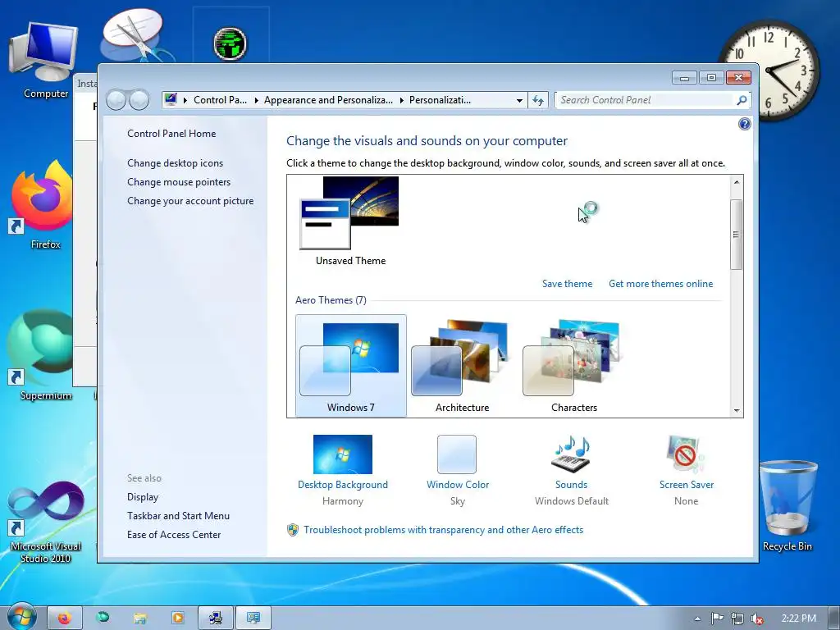Image resolution: width=840 pixels, height=630 pixels.
Task: Open Windows Media Player from taskbar
Action: point(178,619)
